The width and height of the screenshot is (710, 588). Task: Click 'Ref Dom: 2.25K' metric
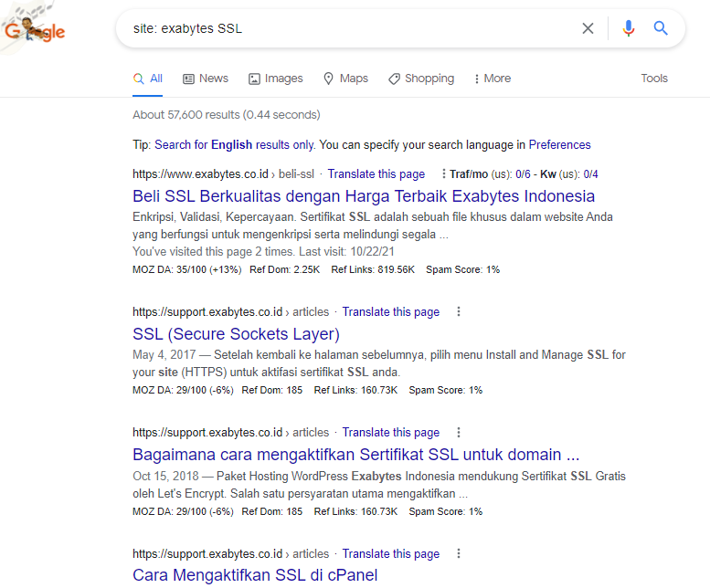coord(285,269)
